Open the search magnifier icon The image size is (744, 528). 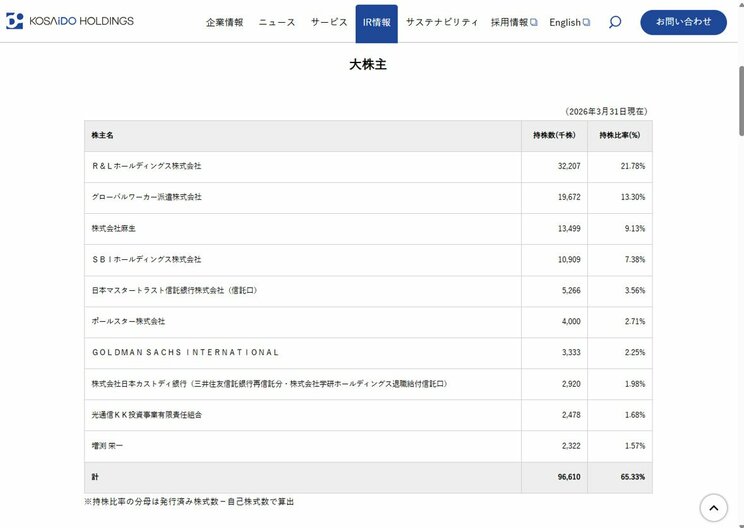pos(615,22)
